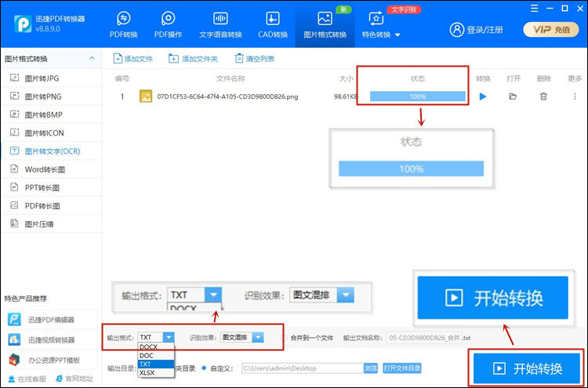Choose DOC from the output format list

coord(156,355)
